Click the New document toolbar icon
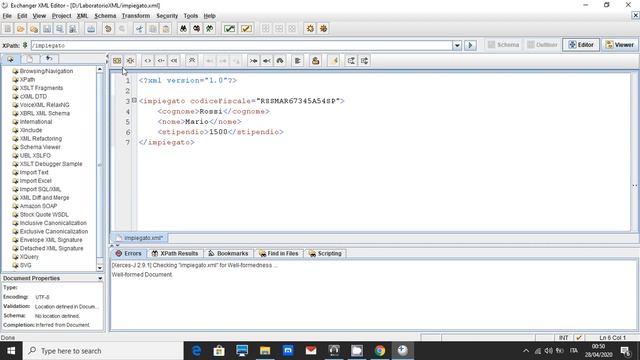Screen dimensions: 640x360 [x=8, y=29]
